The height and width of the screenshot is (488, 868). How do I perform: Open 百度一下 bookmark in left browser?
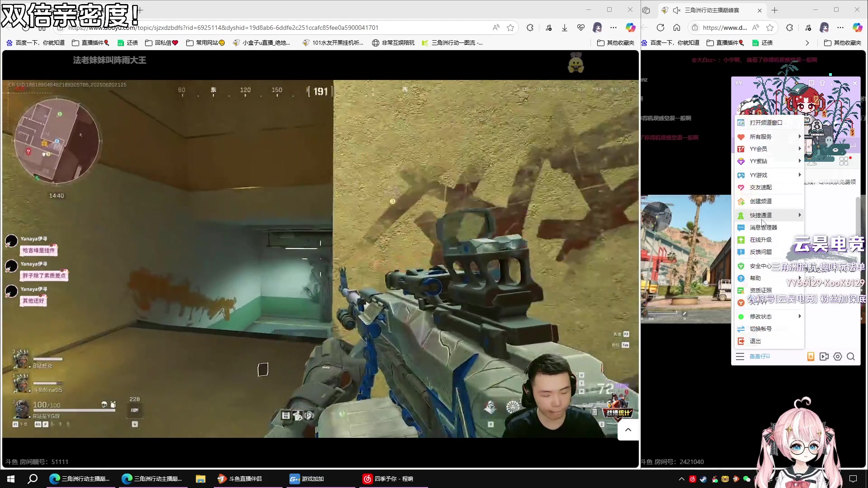click(35, 43)
